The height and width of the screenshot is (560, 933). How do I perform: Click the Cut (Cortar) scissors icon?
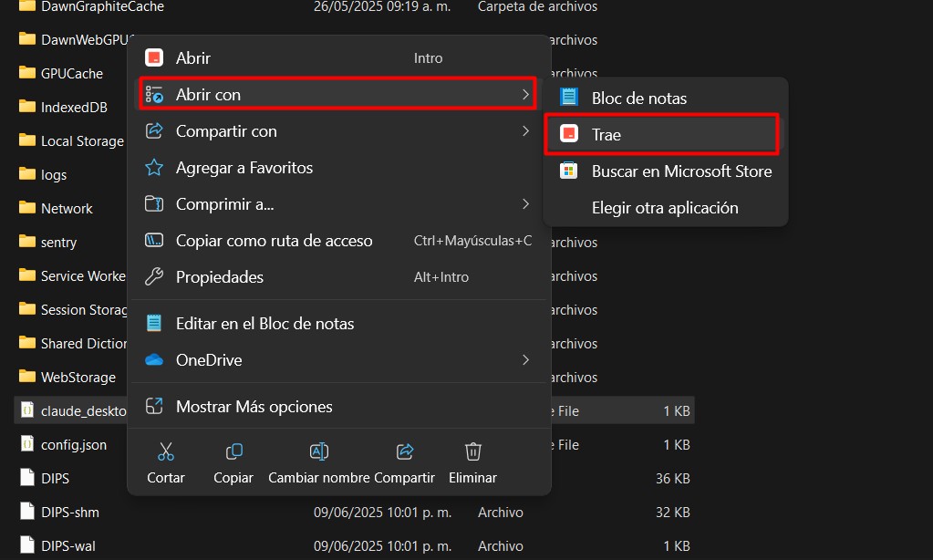coord(165,451)
